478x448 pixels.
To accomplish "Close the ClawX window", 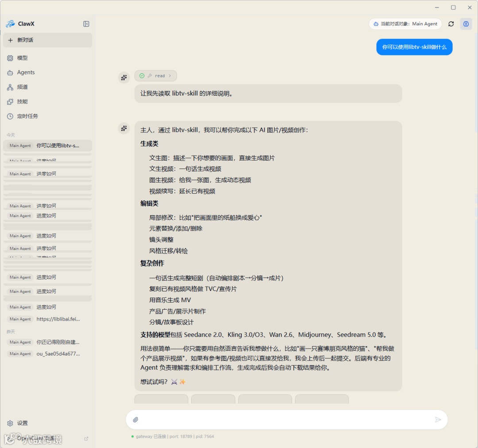I will point(470,8).
